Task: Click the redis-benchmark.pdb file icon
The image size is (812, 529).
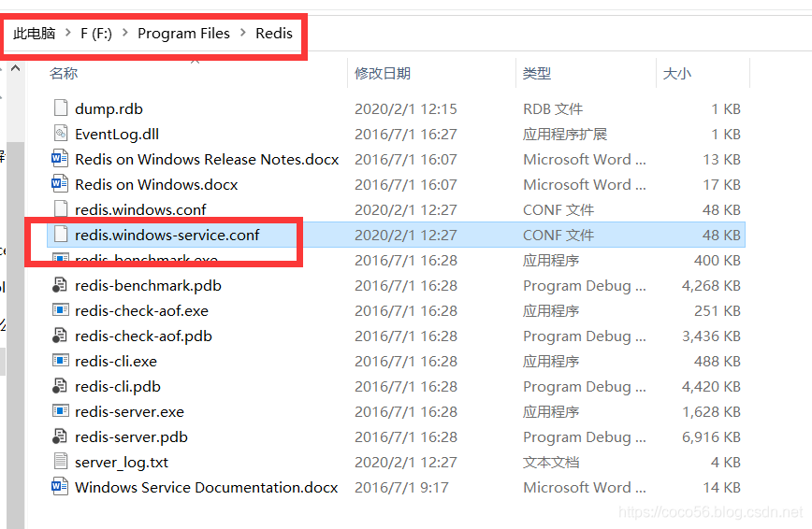Action: click(x=60, y=285)
